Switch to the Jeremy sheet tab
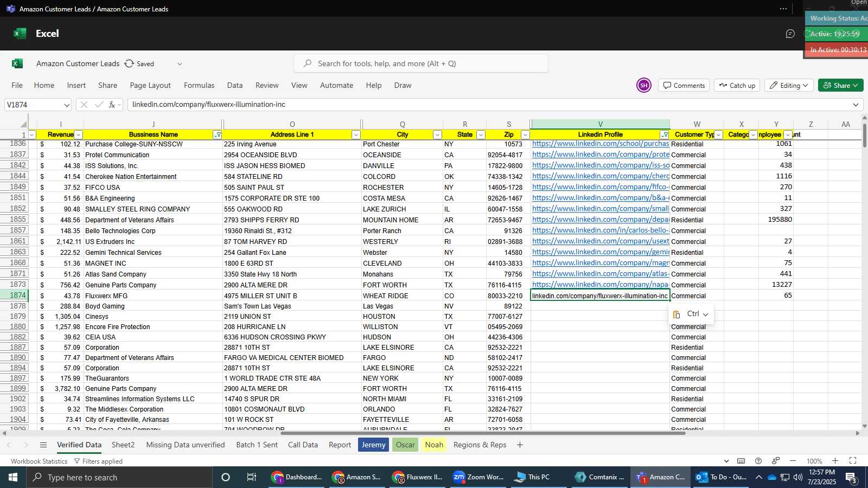 [373, 445]
